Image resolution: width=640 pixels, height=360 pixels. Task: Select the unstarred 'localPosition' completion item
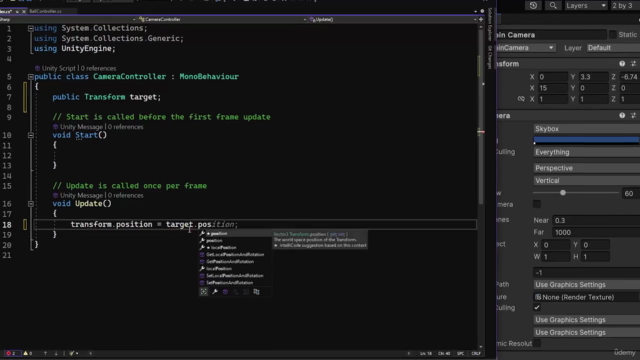tap(235, 269)
